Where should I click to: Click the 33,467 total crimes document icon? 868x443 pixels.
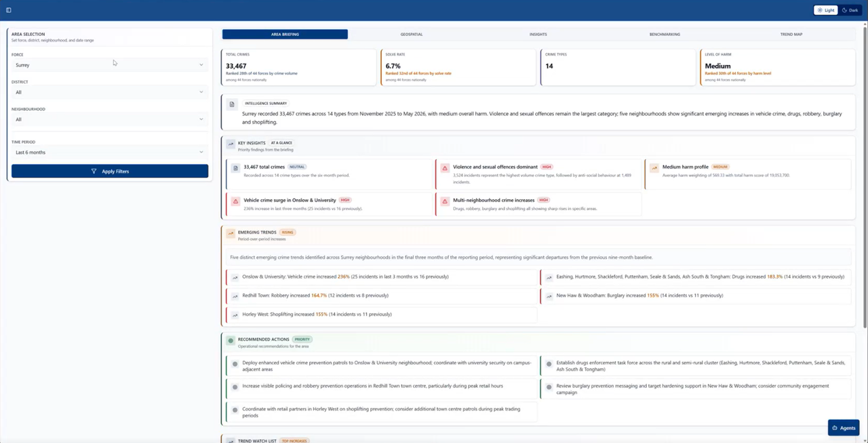tap(235, 167)
